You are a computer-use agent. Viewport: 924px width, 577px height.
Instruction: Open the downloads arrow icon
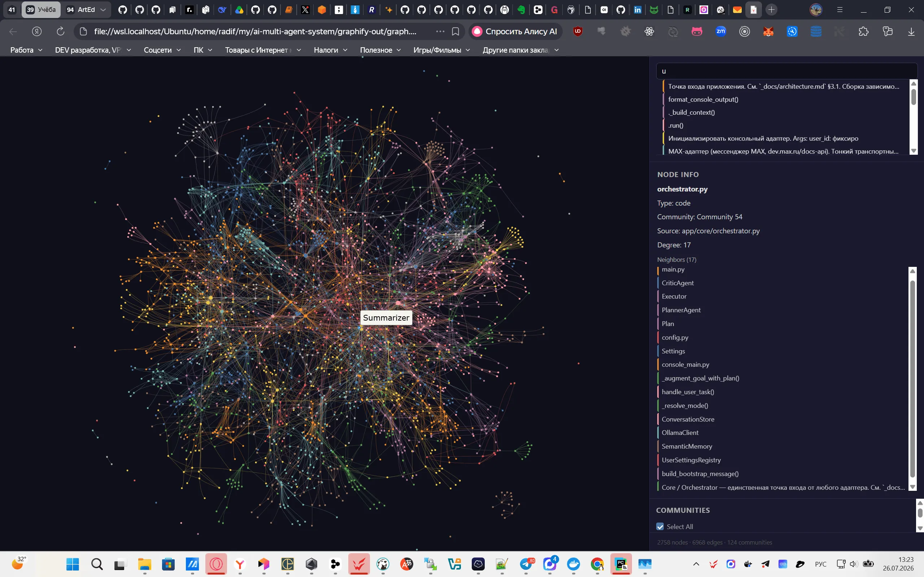pos(911,31)
